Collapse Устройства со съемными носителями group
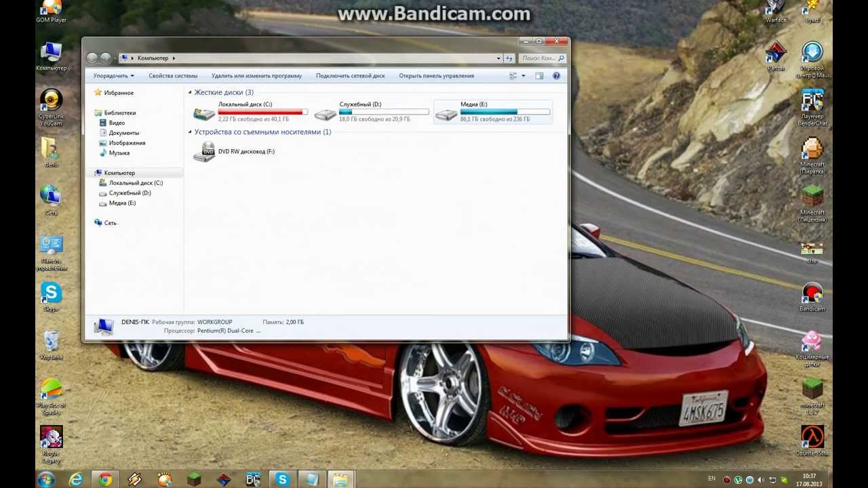The height and width of the screenshot is (488, 868). [190, 132]
